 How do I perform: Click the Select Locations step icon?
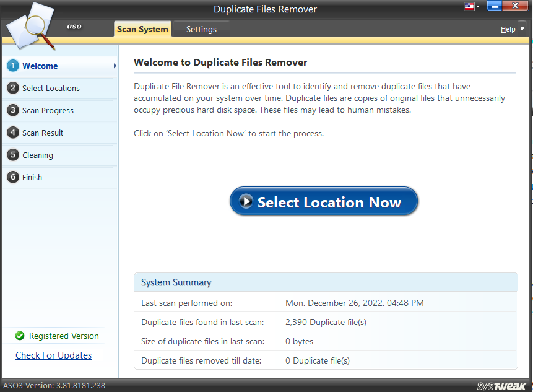(13, 88)
